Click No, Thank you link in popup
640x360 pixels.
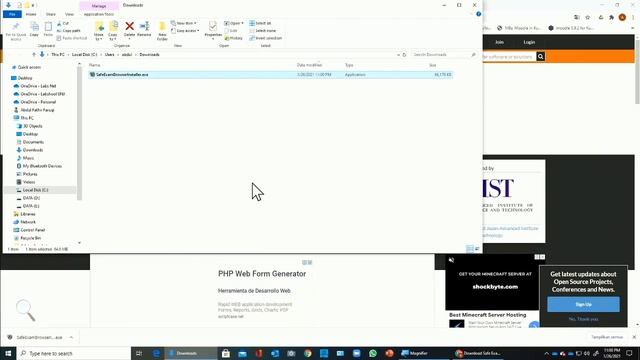(583, 319)
